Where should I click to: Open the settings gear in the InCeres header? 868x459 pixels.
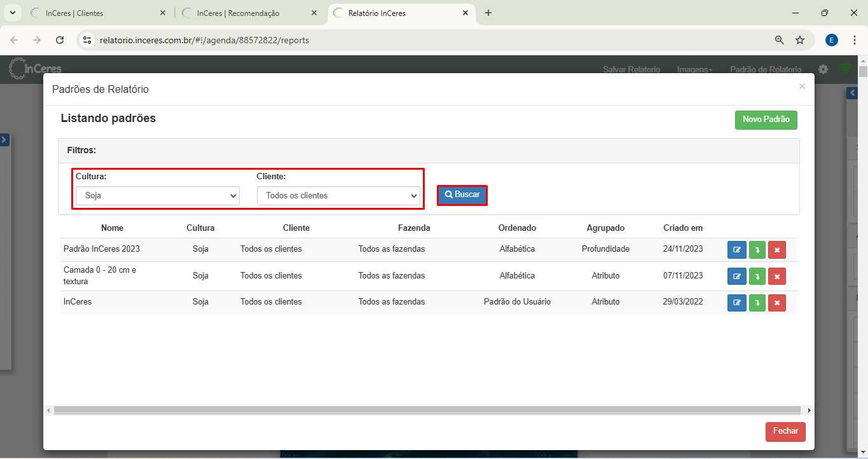[x=823, y=69]
